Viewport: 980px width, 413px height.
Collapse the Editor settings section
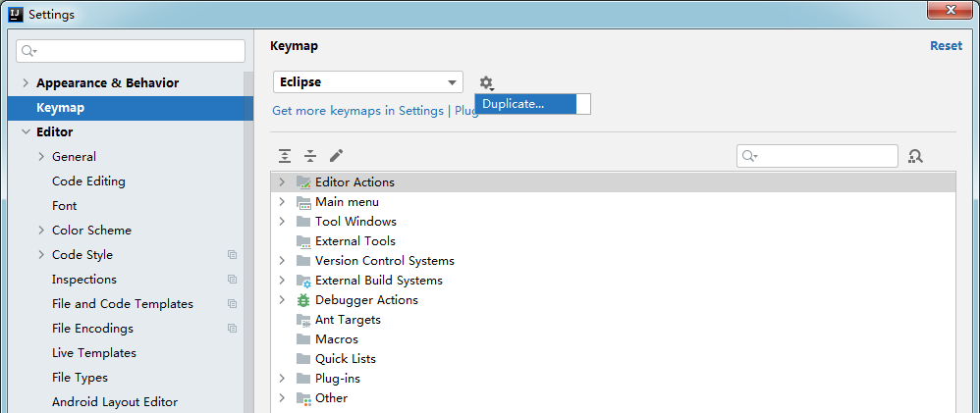[x=26, y=132]
